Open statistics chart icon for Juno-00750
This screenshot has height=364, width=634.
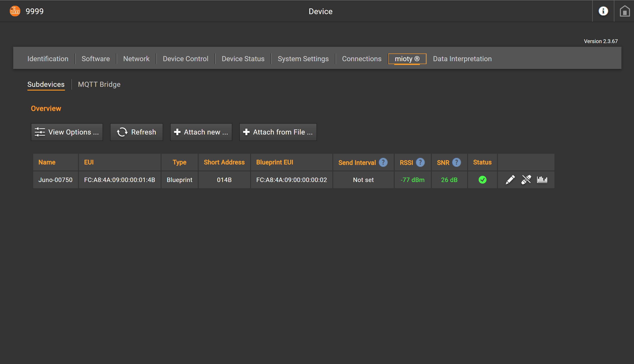point(542,180)
